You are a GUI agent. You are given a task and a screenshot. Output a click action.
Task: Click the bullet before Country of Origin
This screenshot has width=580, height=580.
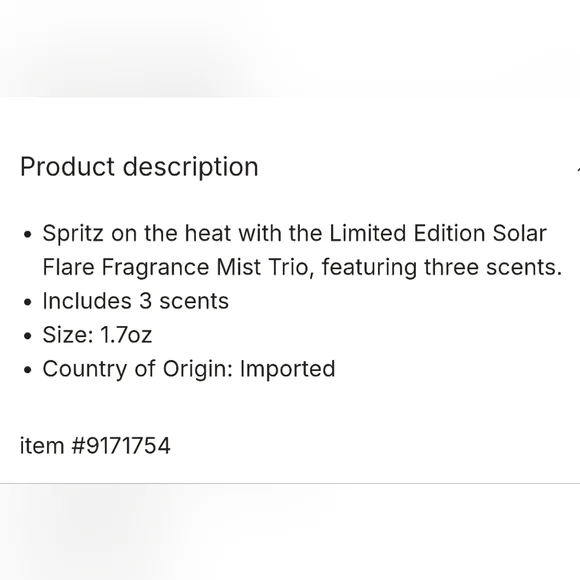pyautogui.click(x=27, y=370)
